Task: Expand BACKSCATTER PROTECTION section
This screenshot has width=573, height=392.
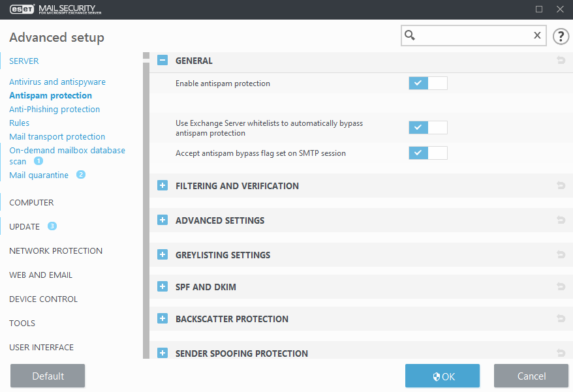Action: click(x=163, y=318)
